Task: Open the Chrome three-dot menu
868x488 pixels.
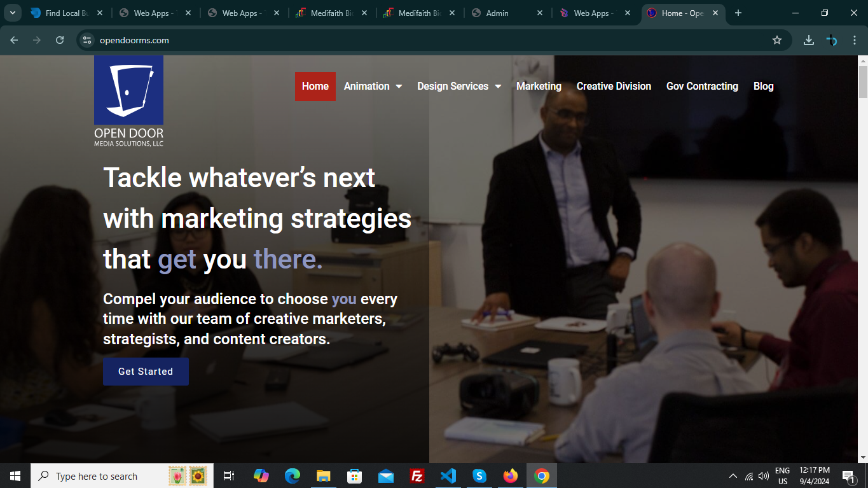Action: (854, 40)
